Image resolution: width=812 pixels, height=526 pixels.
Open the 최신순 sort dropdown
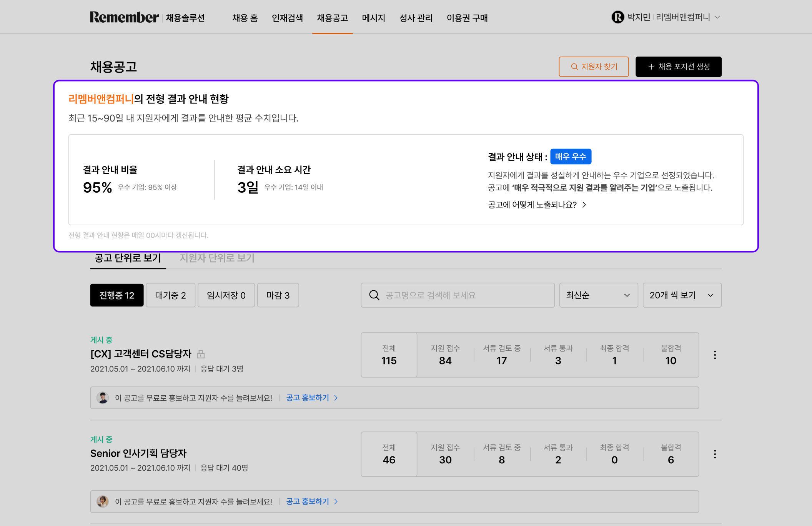(x=599, y=295)
